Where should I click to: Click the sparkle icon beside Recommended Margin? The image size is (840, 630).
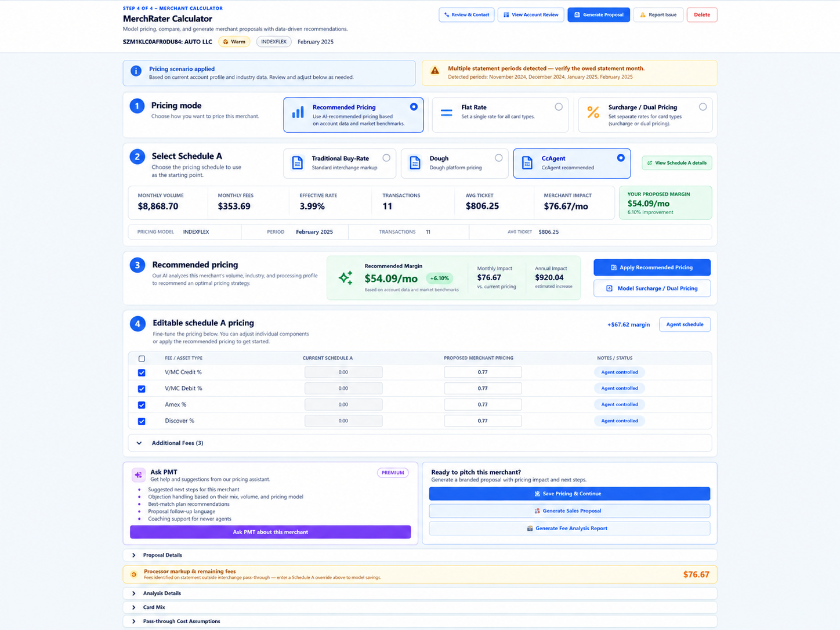(x=346, y=278)
